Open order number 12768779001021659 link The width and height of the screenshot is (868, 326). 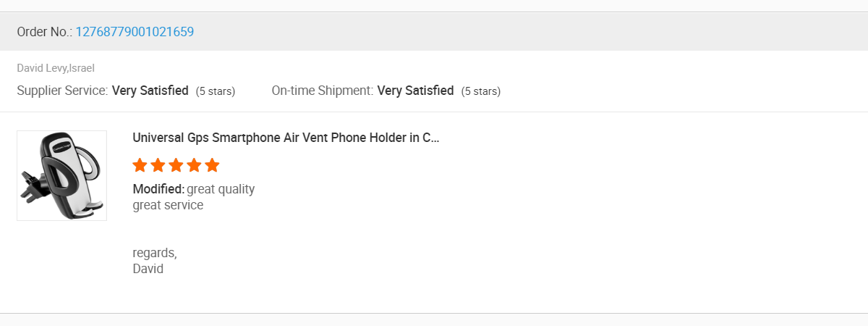135,32
